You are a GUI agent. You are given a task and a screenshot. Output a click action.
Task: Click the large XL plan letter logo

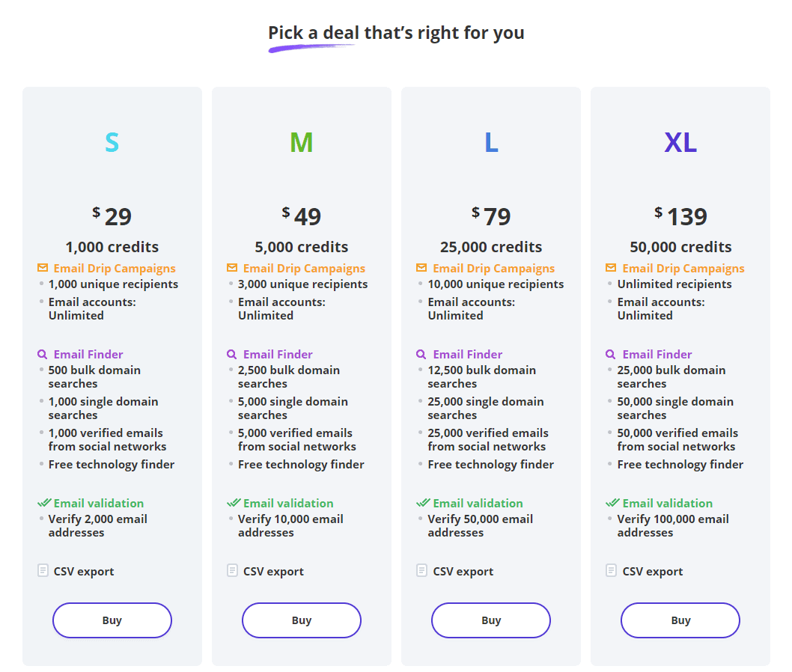click(680, 142)
